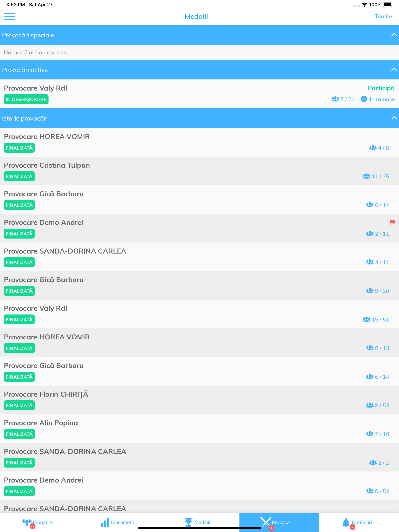Tap the Wi-Fi status icon
This screenshot has height=532, width=399.
tap(364, 4)
